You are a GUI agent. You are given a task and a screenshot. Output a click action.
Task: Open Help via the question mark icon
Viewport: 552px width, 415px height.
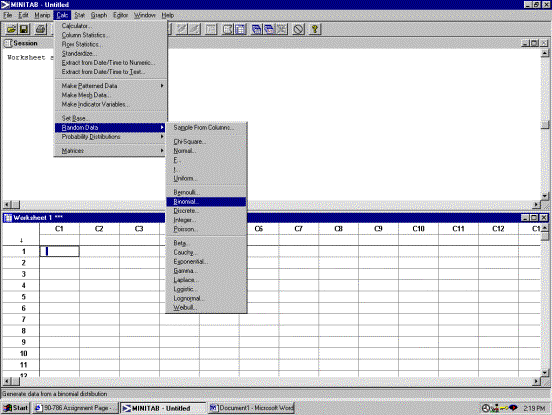(x=315, y=29)
